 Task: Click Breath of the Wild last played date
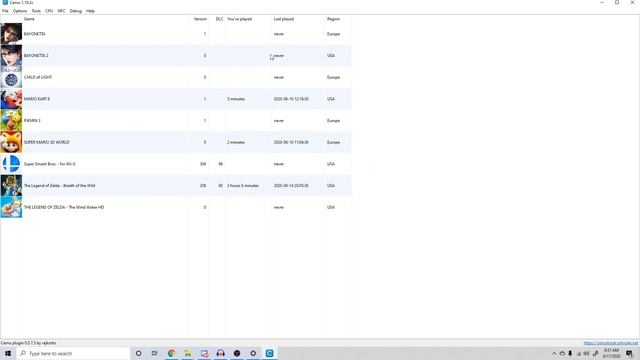tap(291, 185)
